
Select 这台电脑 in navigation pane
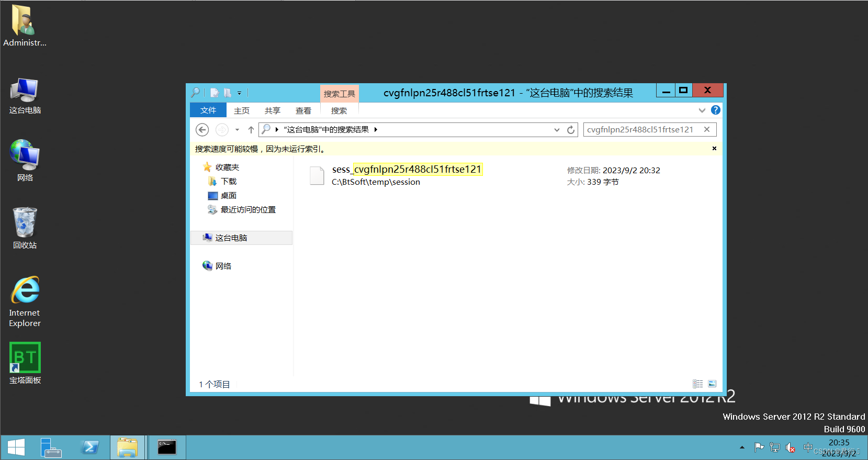[241, 238]
